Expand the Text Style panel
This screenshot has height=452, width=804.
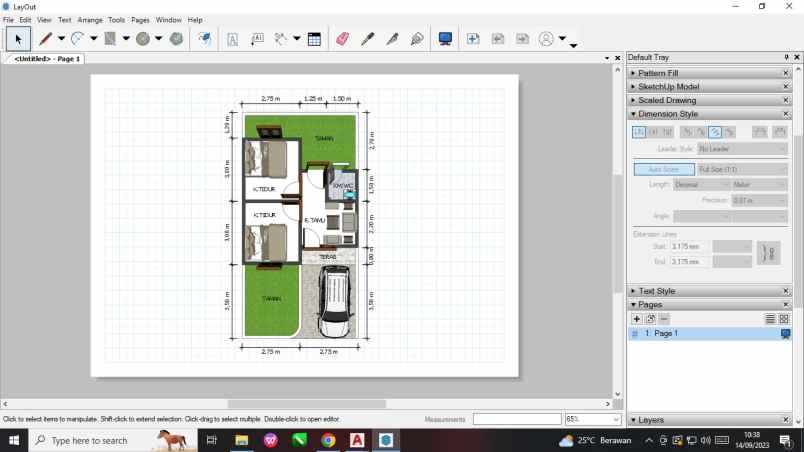click(656, 291)
